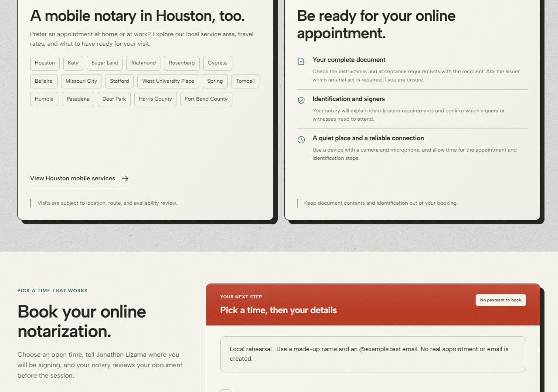The image size is (558, 392).
Task: Select the Rosenberg area chip
Action: coord(182,63)
